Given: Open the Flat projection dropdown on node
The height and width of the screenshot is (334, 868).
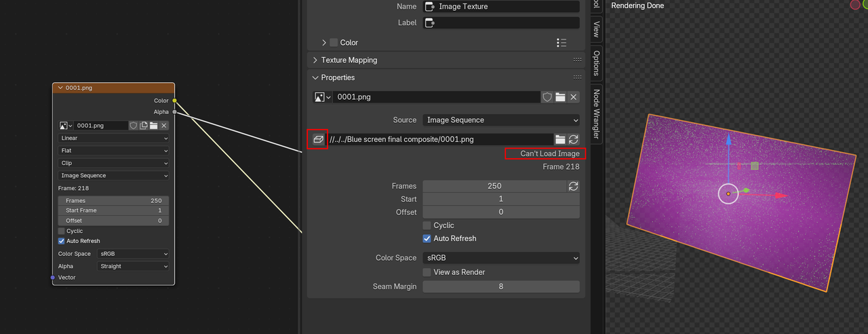Looking at the screenshot, I should pos(113,151).
